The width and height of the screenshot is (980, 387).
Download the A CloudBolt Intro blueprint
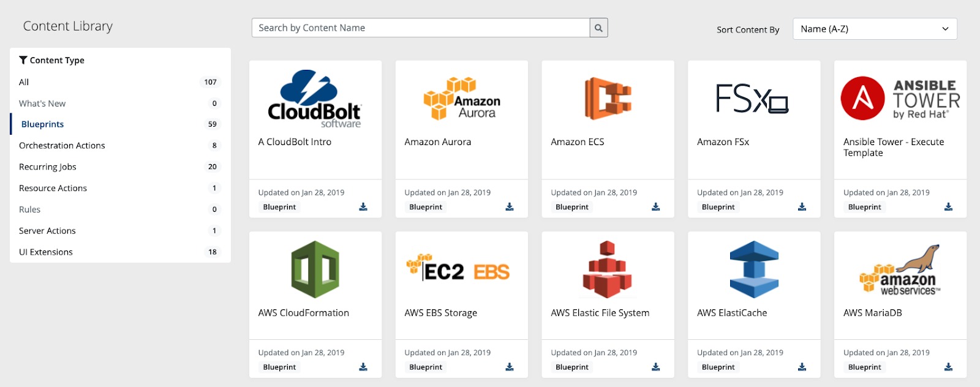[363, 207]
